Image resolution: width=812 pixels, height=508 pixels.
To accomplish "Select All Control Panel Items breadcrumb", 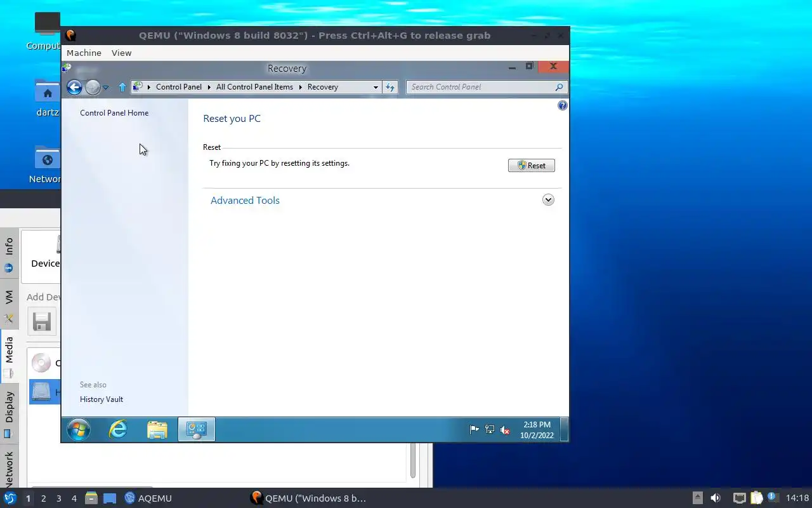I will point(254,87).
